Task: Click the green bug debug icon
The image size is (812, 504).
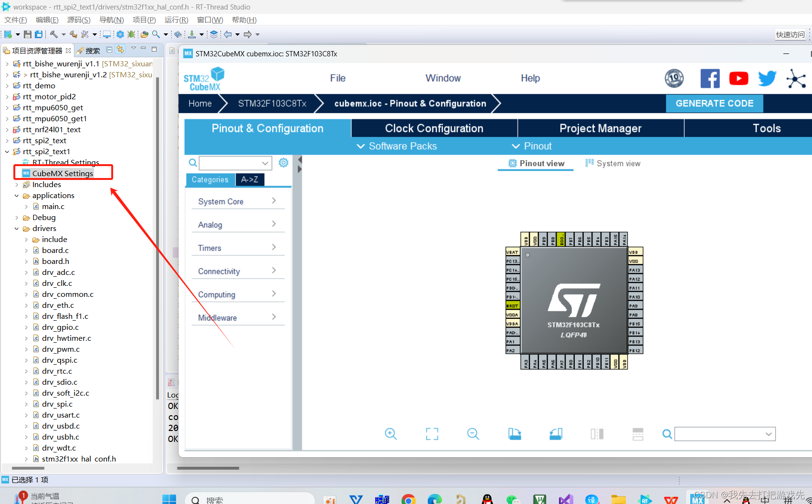Action: point(131,34)
